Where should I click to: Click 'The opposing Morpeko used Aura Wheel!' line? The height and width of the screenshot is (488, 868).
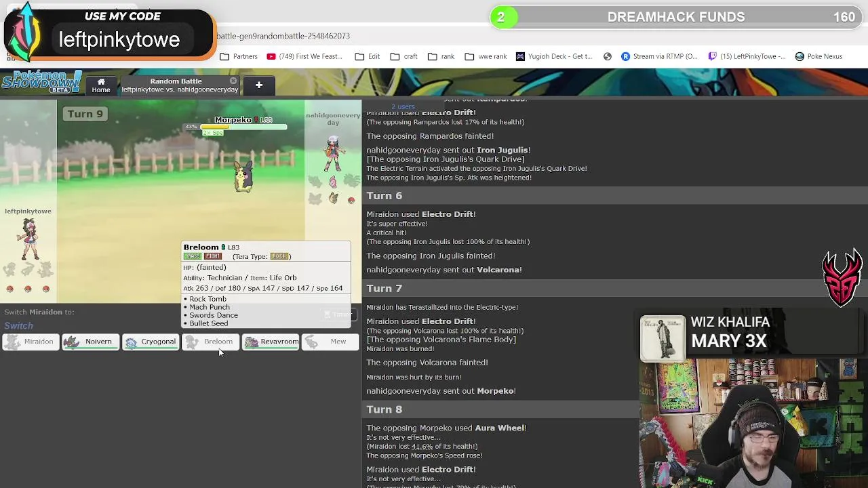(446, 428)
